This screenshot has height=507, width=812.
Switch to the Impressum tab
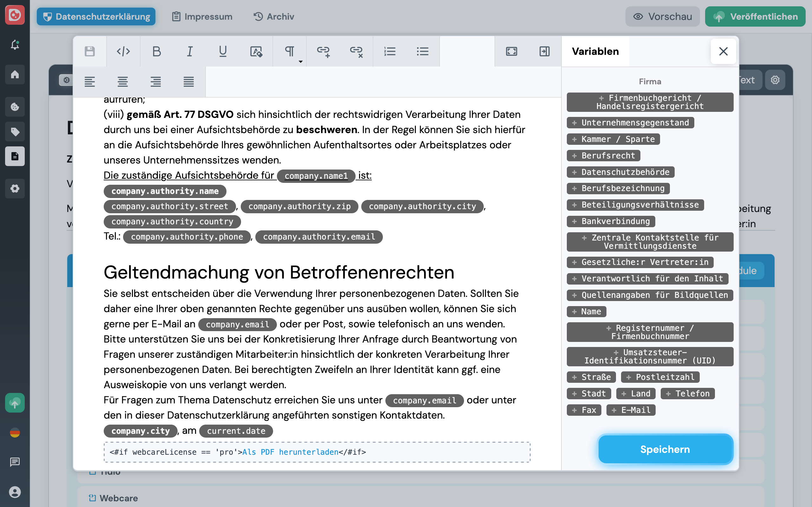[x=202, y=16]
